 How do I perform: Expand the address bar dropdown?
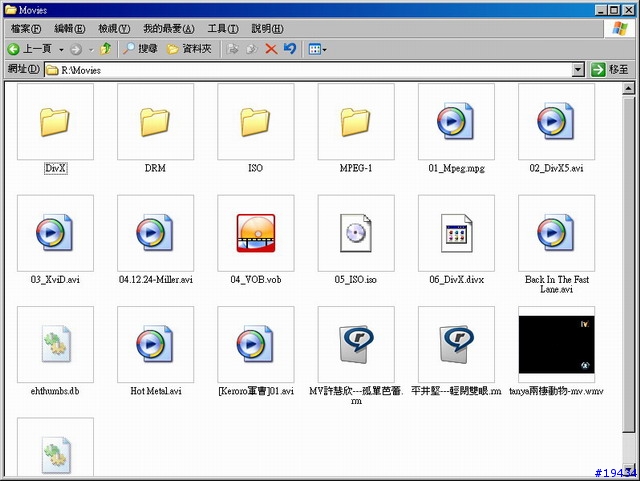[578, 70]
